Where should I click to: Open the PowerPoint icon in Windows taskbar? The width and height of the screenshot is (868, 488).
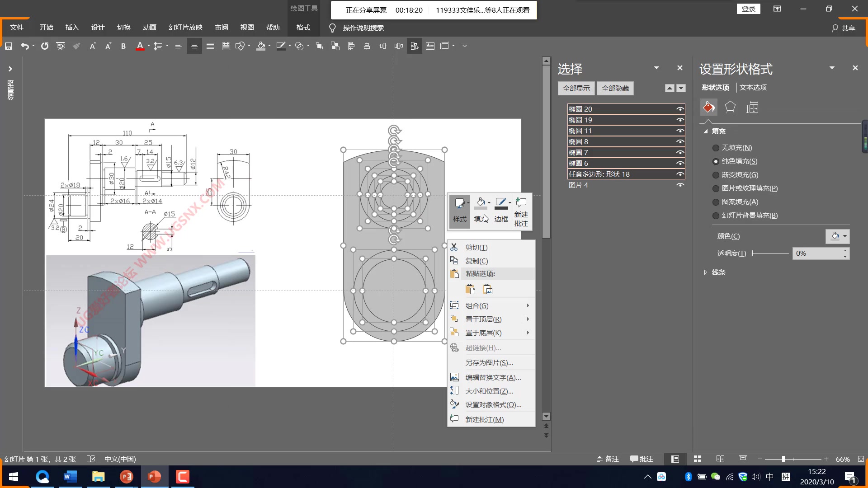[155, 477]
